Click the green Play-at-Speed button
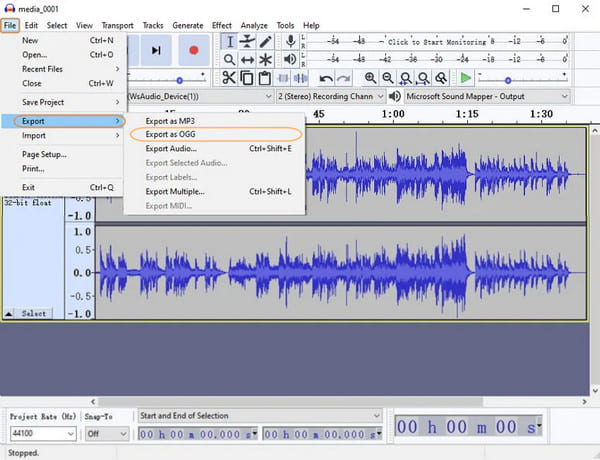Viewport: 600px width, 460px height. click(x=465, y=78)
